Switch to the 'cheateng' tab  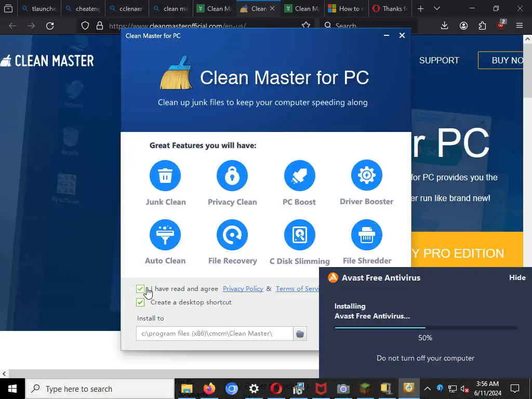[x=83, y=8]
